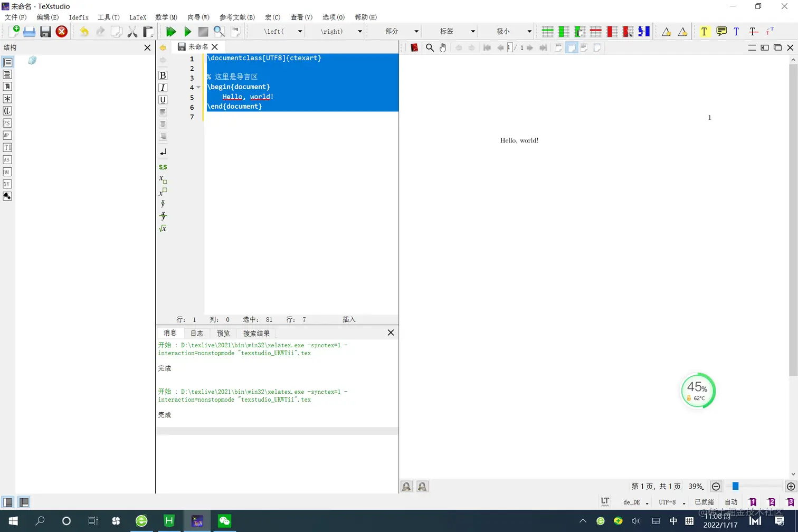
Task: Create a new document with the New file icon
Action: [13, 31]
